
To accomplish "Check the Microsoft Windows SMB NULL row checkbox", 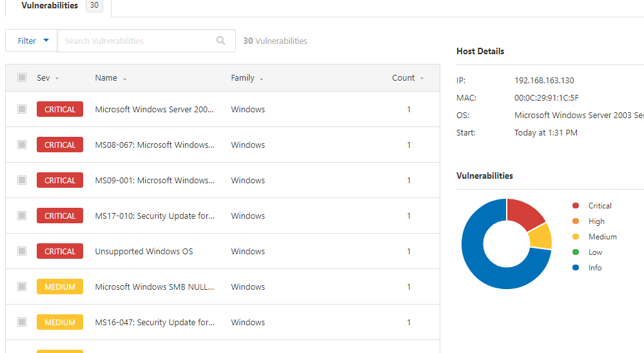I will tap(22, 287).
